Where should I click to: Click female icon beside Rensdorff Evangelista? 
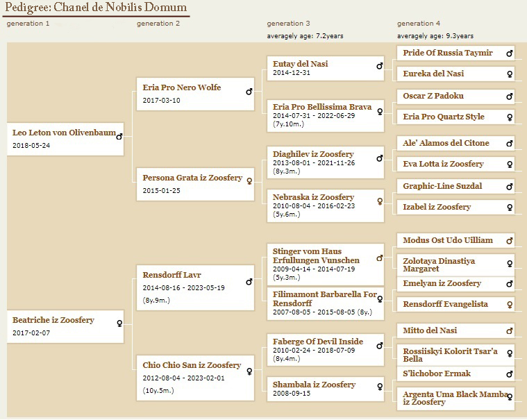pos(510,305)
